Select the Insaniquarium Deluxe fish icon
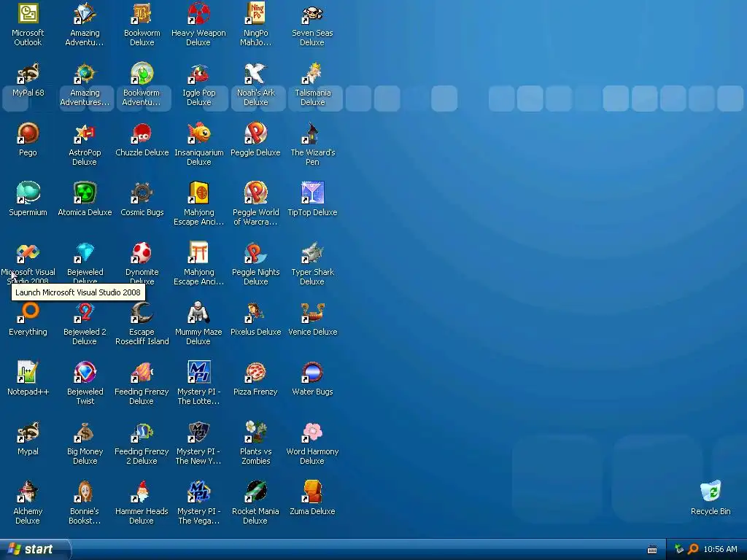This screenshot has height=560, width=747. [198, 133]
